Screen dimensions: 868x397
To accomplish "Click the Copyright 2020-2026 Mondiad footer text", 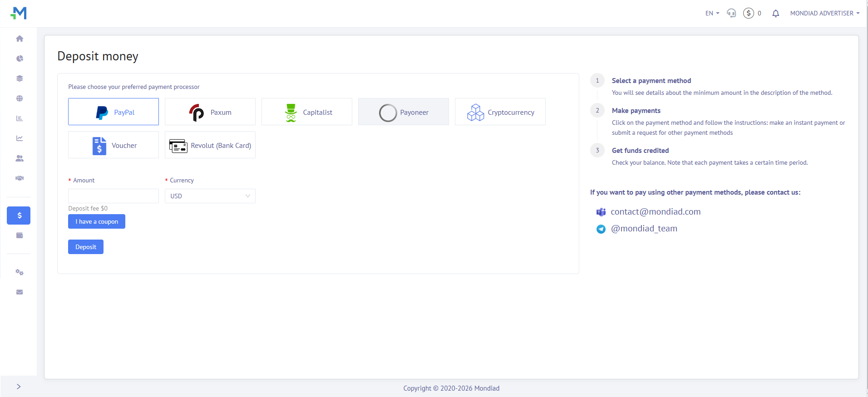I will pyautogui.click(x=451, y=388).
